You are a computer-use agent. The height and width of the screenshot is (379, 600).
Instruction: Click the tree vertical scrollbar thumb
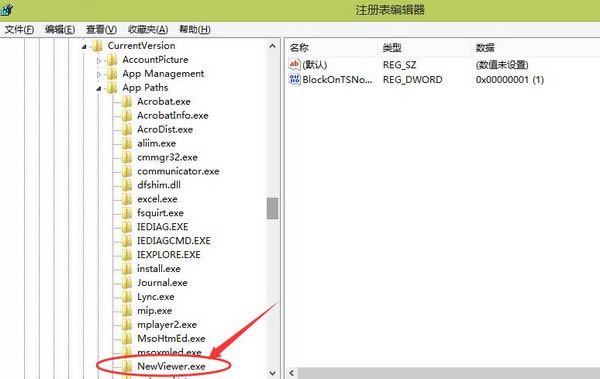pyautogui.click(x=272, y=208)
